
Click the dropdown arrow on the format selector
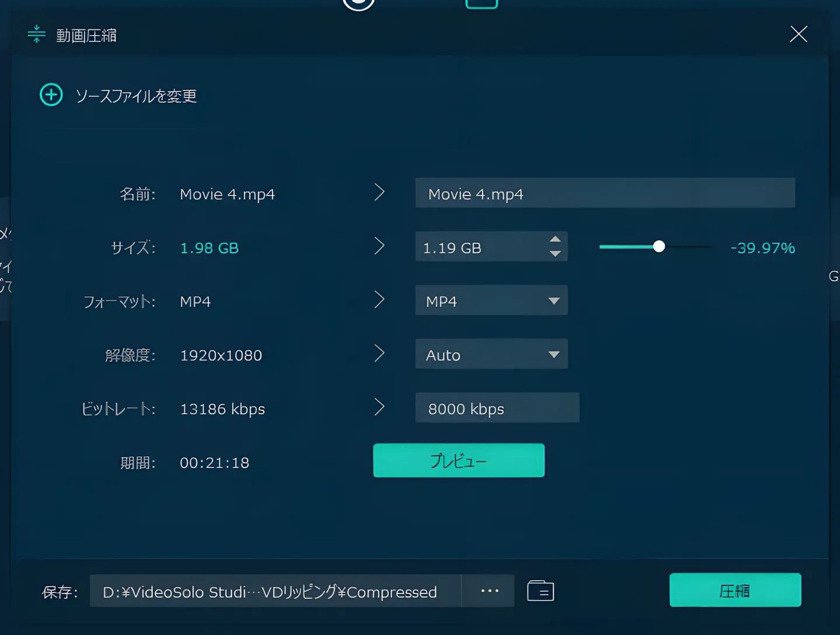click(x=553, y=300)
